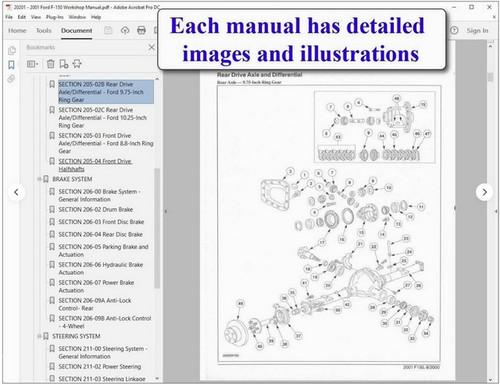Click the bookmarks panel scrollbar thumb

(157, 228)
